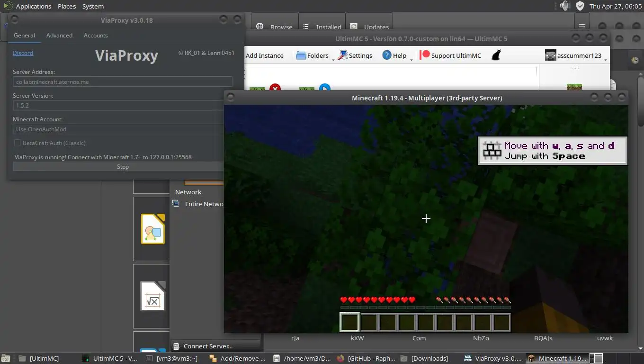Switch to the Accounts tab in ViaProxy
This screenshot has height=364, width=644.
point(96,36)
